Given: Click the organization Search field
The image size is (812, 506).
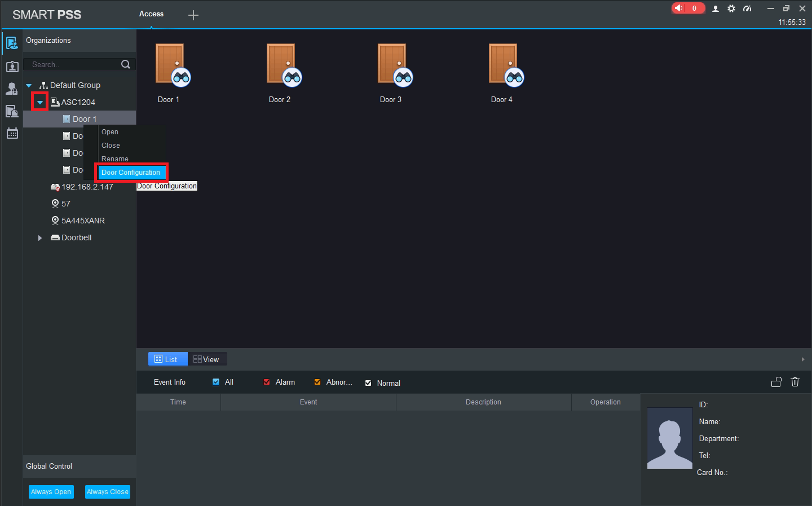Looking at the screenshot, I should [73, 64].
